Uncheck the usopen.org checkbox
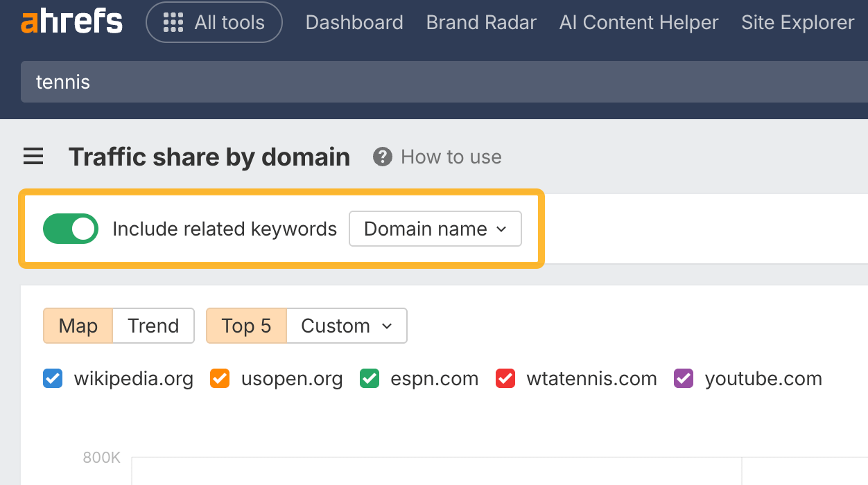 220,378
